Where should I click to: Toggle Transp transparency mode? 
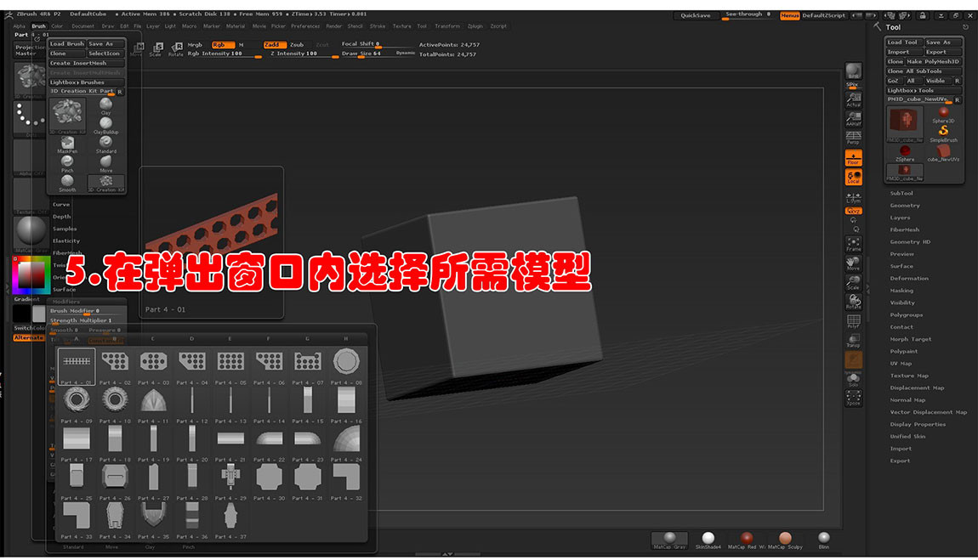pos(853,340)
